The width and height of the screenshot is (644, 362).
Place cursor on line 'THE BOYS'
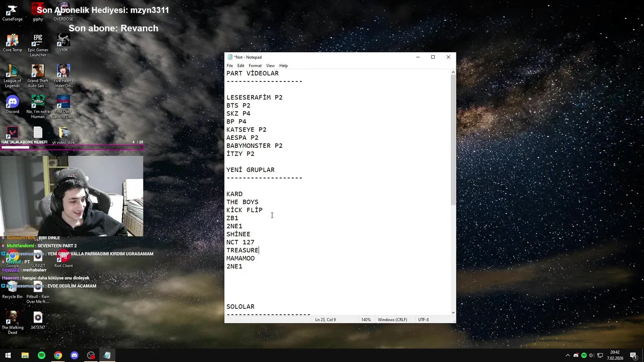(243, 202)
